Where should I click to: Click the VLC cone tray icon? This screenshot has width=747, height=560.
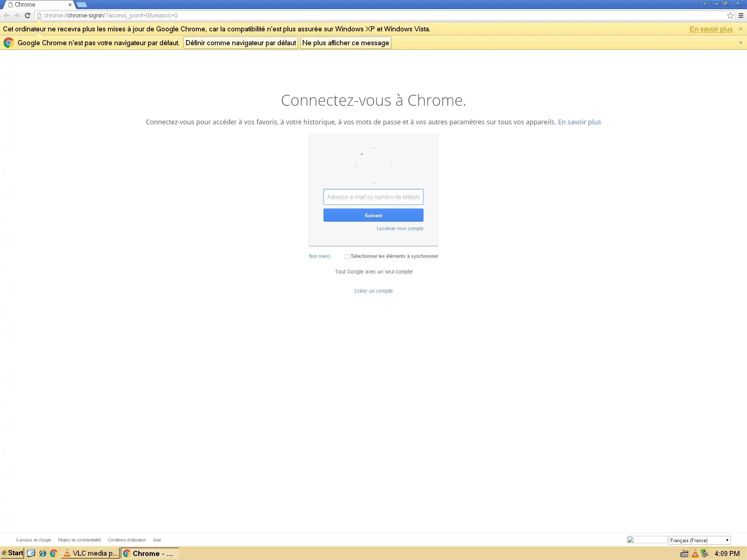pyautogui.click(x=695, y=553)
